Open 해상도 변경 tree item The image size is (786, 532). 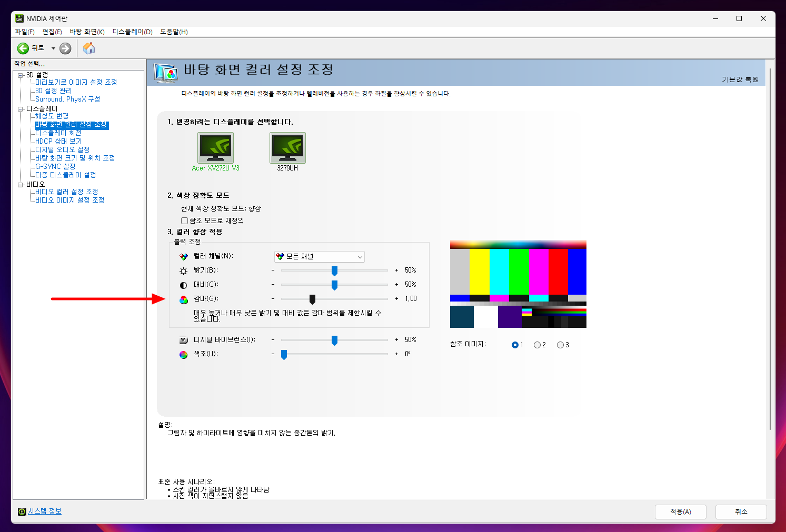52,116
